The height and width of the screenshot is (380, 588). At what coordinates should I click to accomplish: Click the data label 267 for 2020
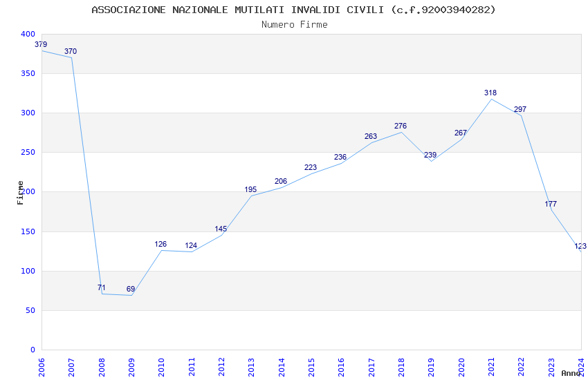(x=461, y=133)
